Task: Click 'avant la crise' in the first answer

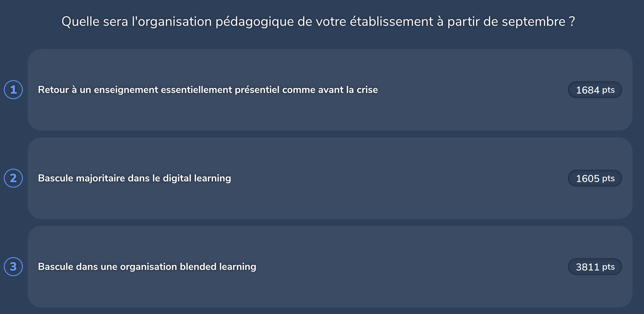Action: click(x=348, y=90)
